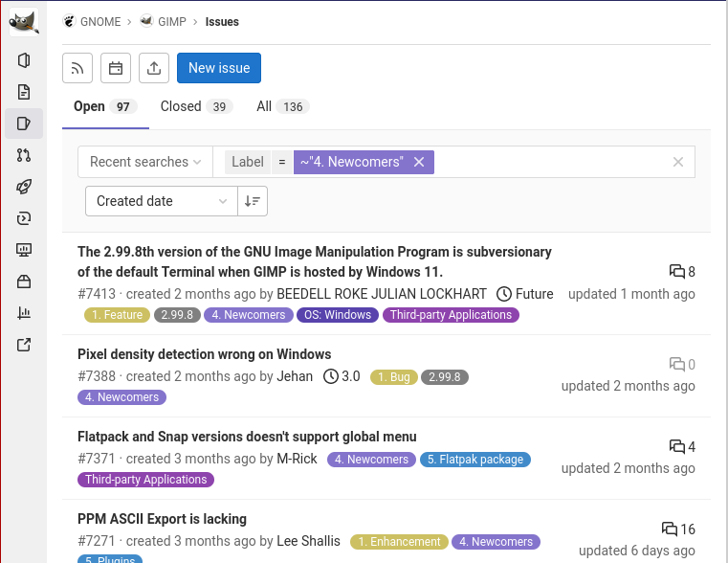Export issues with the upload icon
The width and height of the screenshot is (728, 563).
(154, 68)
